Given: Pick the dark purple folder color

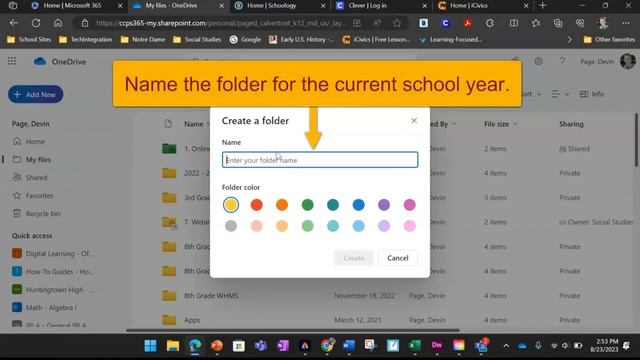Looking at the screenshot, I should 384,204.
